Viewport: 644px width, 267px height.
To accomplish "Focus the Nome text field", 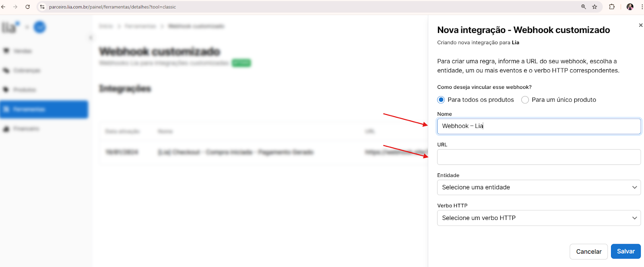I will pos(539,126).
